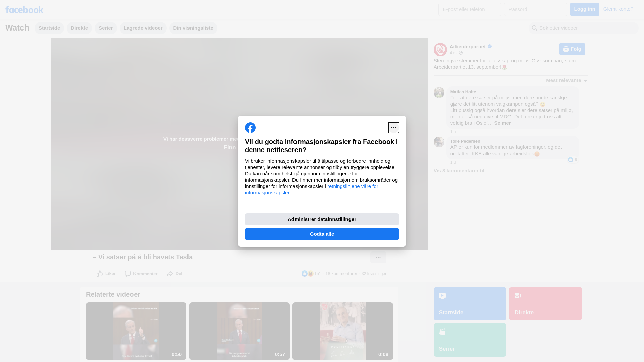Go to Startside tab in Watch
Viewport: 644px width, 362px height.
49,28
